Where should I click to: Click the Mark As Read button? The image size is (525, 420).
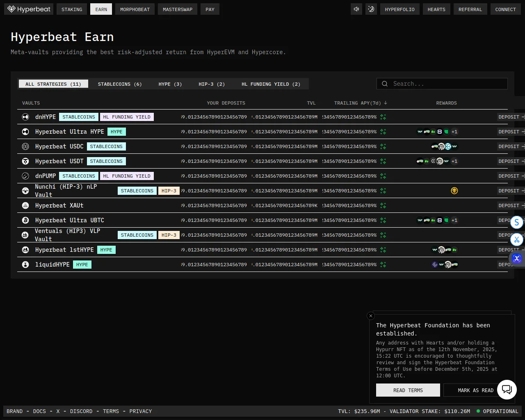tap(475, 390)
